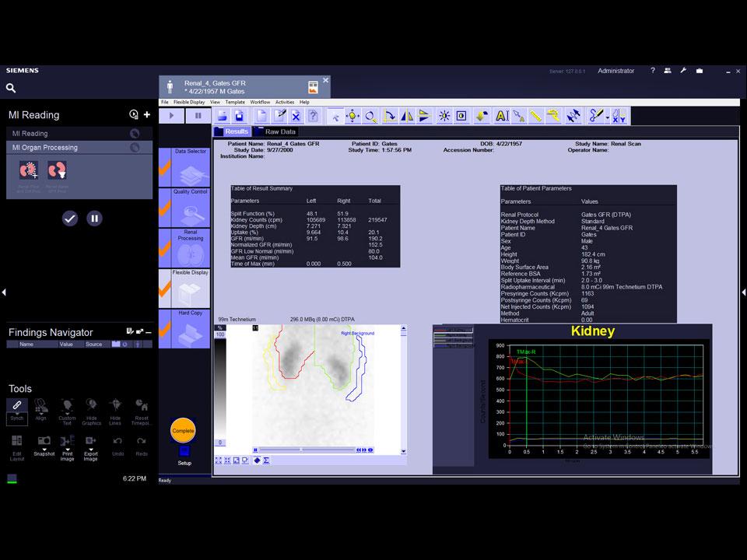
Task: Click the sigma sum icon below the image
Action: [266, 460]
